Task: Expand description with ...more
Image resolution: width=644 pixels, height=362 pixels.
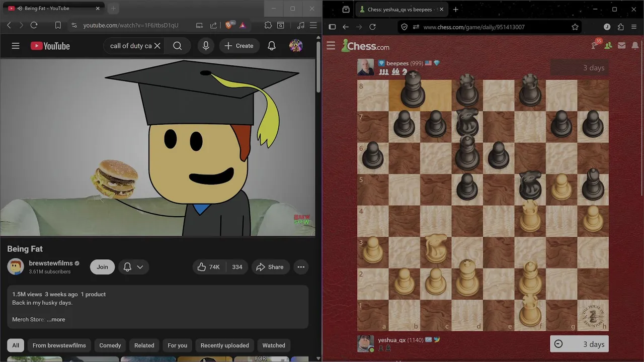Action: 56,319
